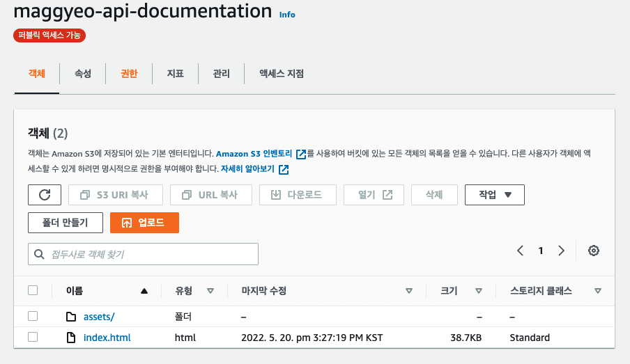Sort by 스토리지 클래스 column arrow
This screenshot has width=630, height=364.
(598, 291)
